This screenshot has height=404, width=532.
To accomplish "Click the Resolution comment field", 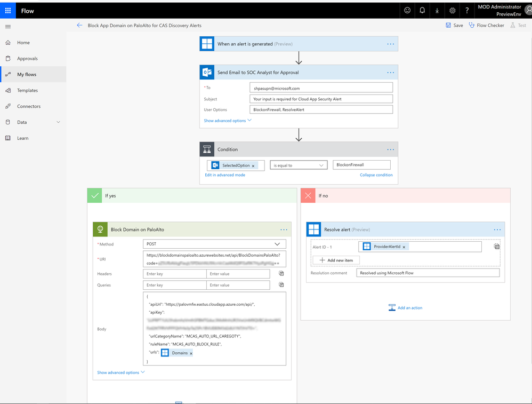I will pos(428,273).
